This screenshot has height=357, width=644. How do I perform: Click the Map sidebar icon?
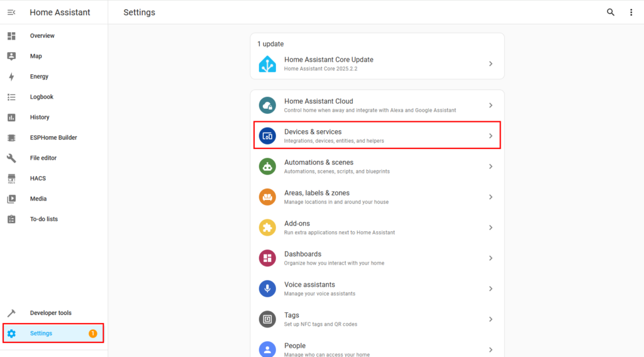click(11, 56)
